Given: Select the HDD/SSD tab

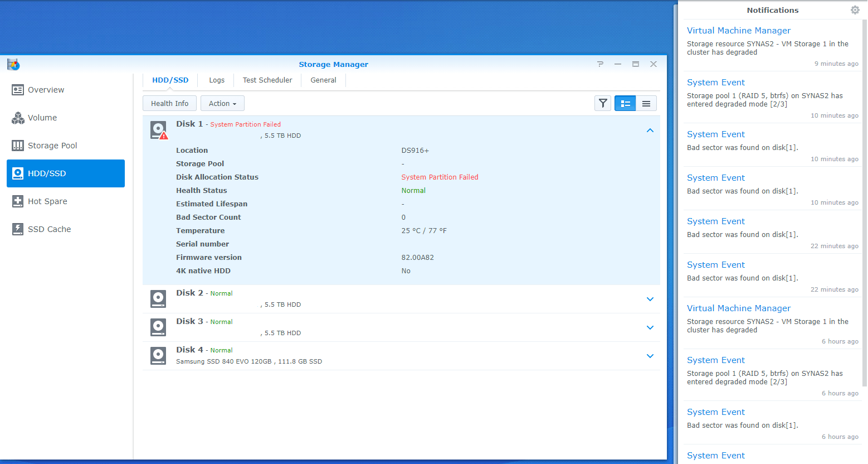Looking at the screenshot, I should point(170,80).
